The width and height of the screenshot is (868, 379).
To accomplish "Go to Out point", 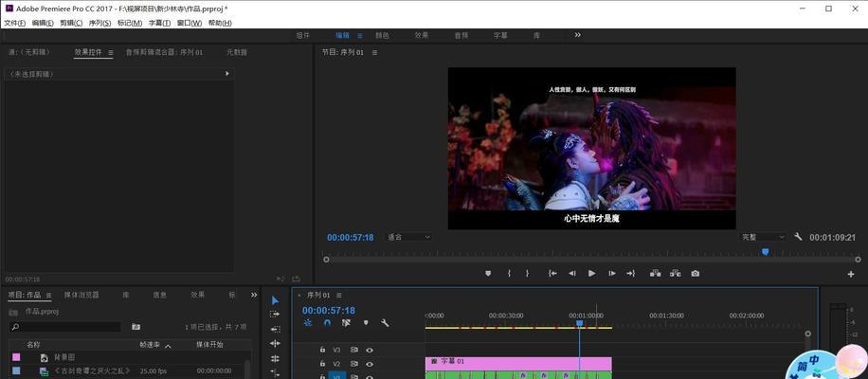I will point(630,273).
